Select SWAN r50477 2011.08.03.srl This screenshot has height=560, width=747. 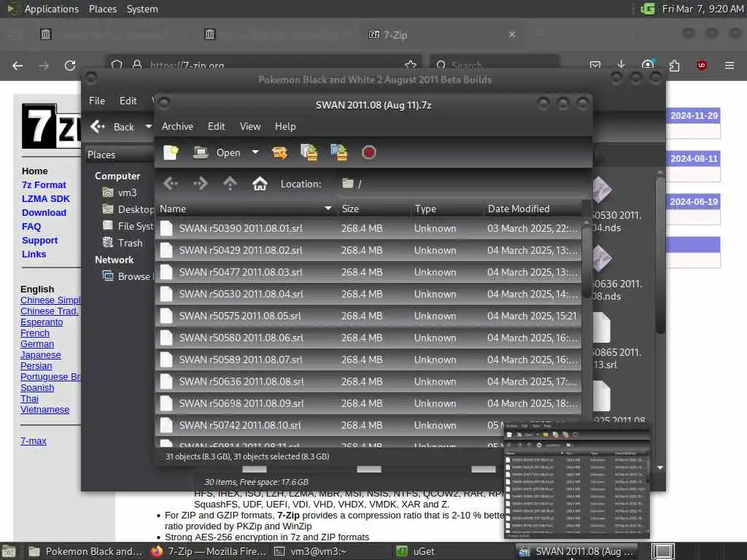pos(368,273)
